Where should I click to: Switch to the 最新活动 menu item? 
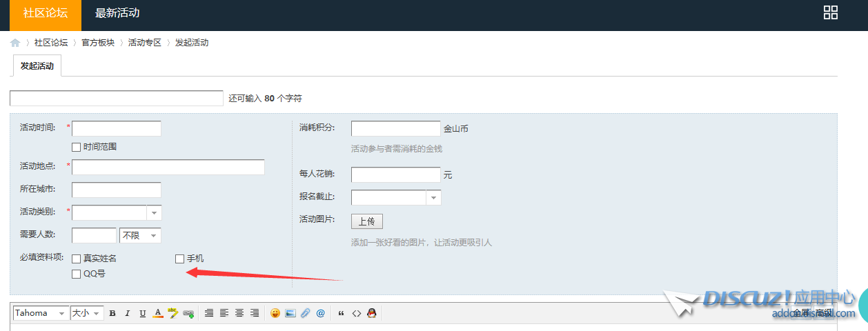pyautogui.click(x=117, y=13)
